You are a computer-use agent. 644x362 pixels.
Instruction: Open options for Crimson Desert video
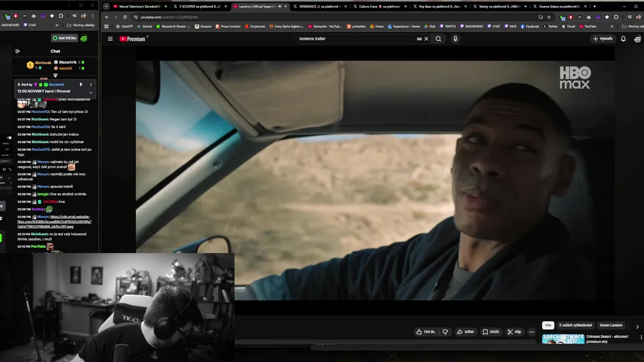point(641,337)
